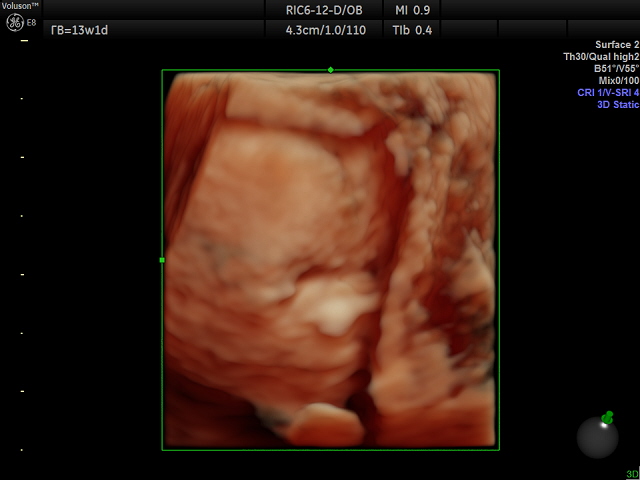Click the E8 model label
This screenshot has height=480, width=640.
click(x=33, y=22)
